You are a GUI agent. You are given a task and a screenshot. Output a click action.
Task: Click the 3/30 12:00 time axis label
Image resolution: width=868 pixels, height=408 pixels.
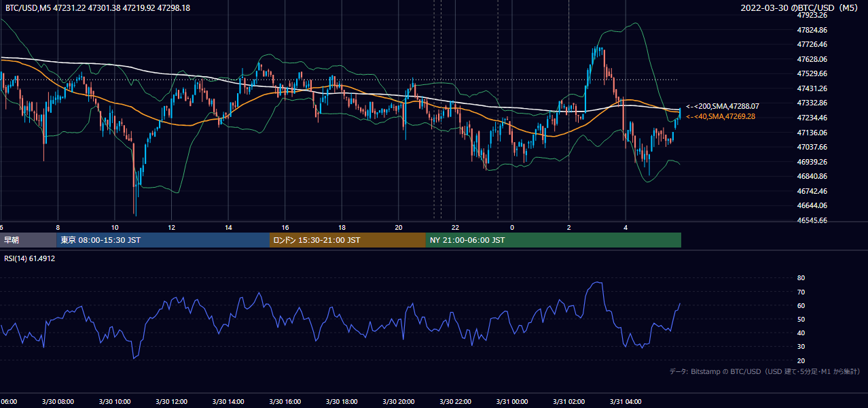click(172, 401)
